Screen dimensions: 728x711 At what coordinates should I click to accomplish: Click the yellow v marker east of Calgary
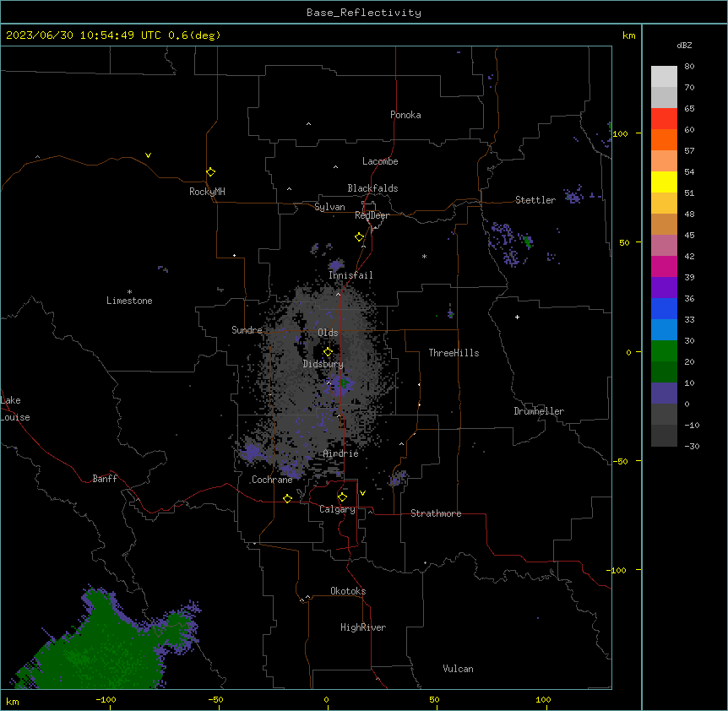click(362, 493)
